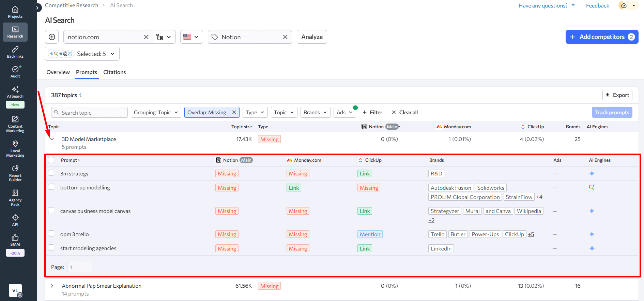Open the speed gauge account menu

click(628, 5)
